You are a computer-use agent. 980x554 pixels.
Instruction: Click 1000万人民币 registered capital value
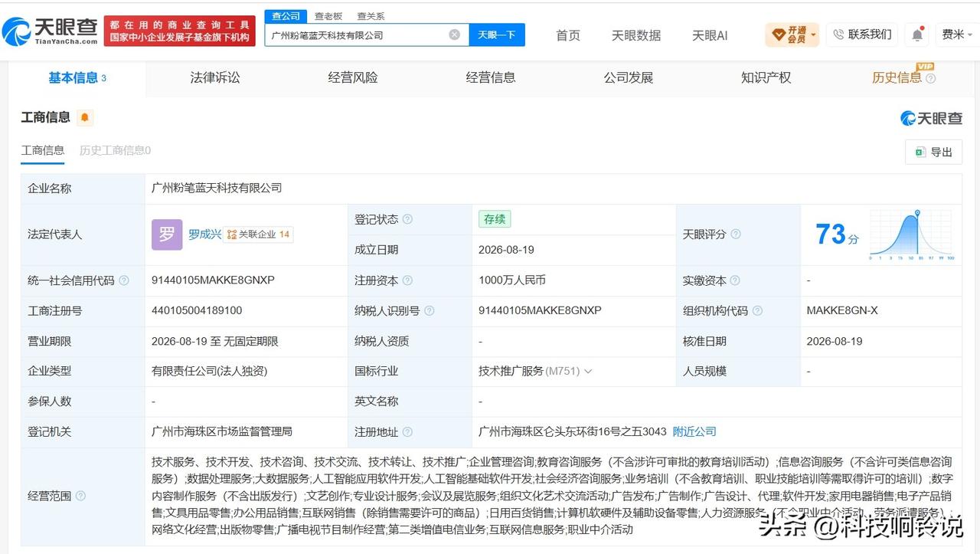tap(512, 280)
